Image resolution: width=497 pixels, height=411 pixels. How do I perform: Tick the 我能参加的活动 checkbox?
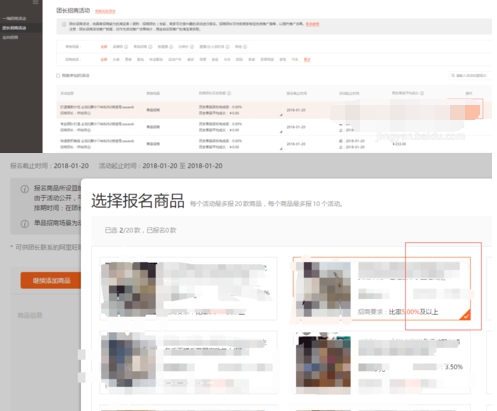[x=58, y=76]
